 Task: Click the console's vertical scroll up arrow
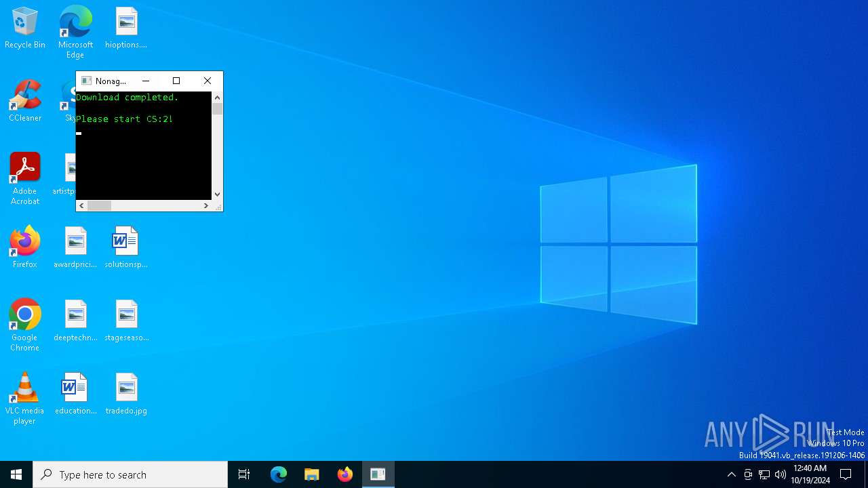(x=217, y=98)
